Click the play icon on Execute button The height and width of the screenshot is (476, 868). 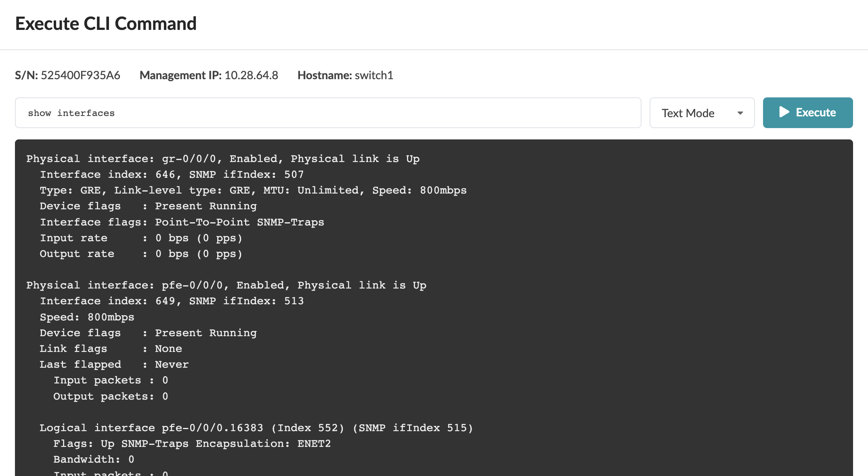tap(784, 112)
